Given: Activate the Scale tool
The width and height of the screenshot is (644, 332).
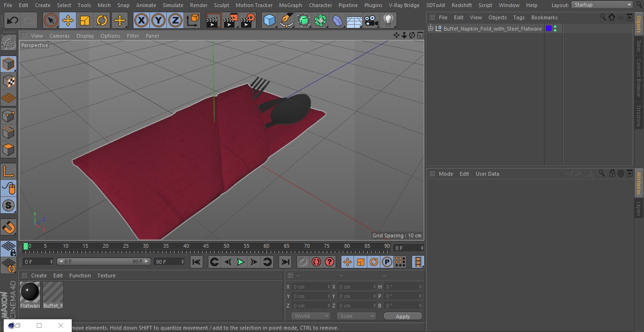Looking at the screenshot, I should (x=85, y=20).
